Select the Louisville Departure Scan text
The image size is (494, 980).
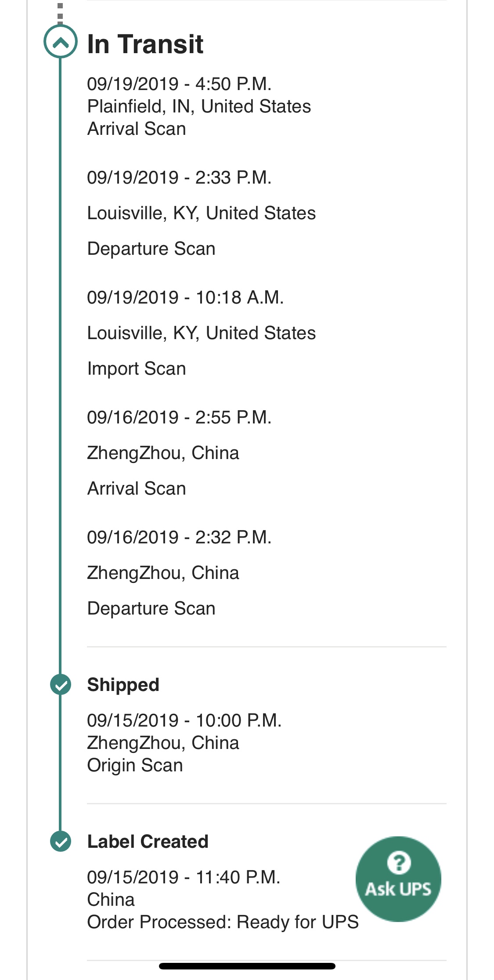pos(151,249)
